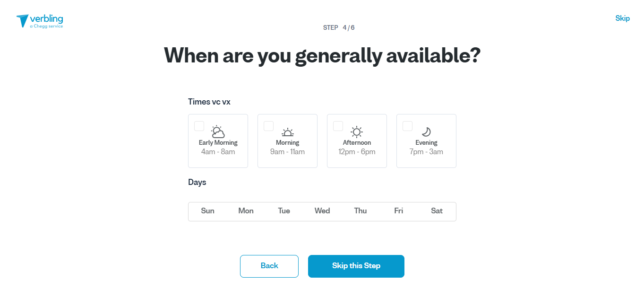Toggle Mon availability
The width and height of the screenshot is (644, 298).
246,211
